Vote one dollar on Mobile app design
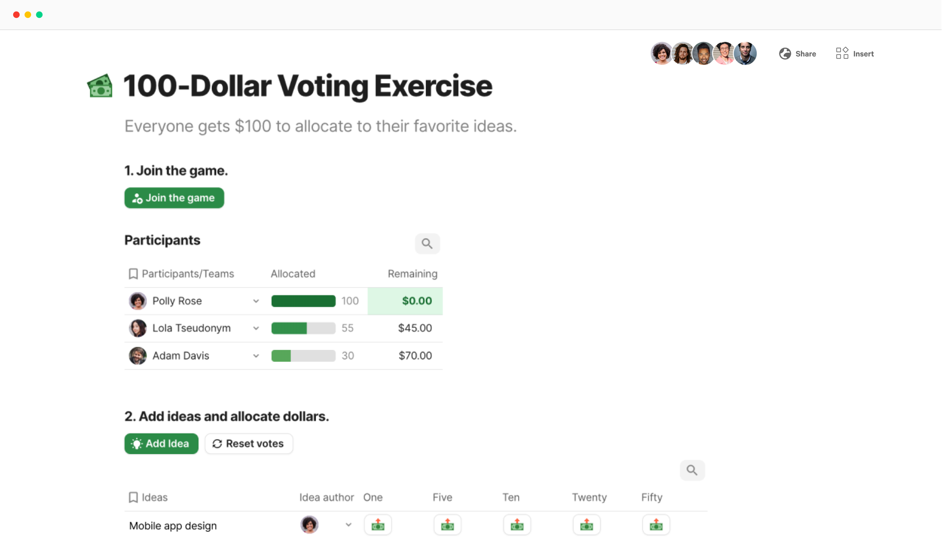This screenshot has width=942, height=560. (x=378, y=525)
